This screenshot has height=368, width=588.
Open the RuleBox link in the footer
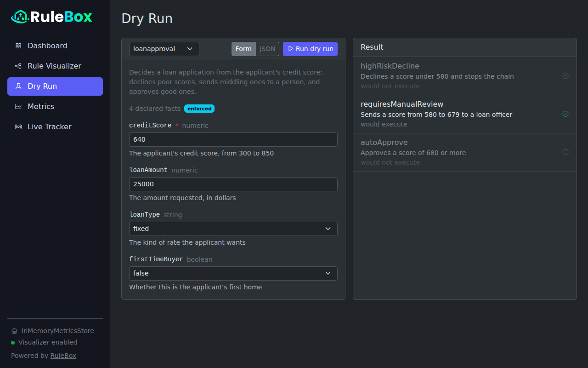click(63, 356)
